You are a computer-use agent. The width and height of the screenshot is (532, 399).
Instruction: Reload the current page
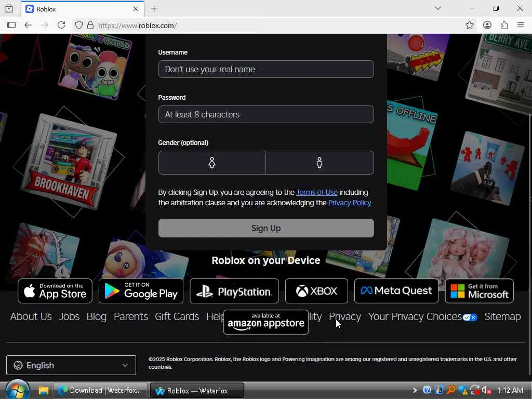(x=61, y=25)
